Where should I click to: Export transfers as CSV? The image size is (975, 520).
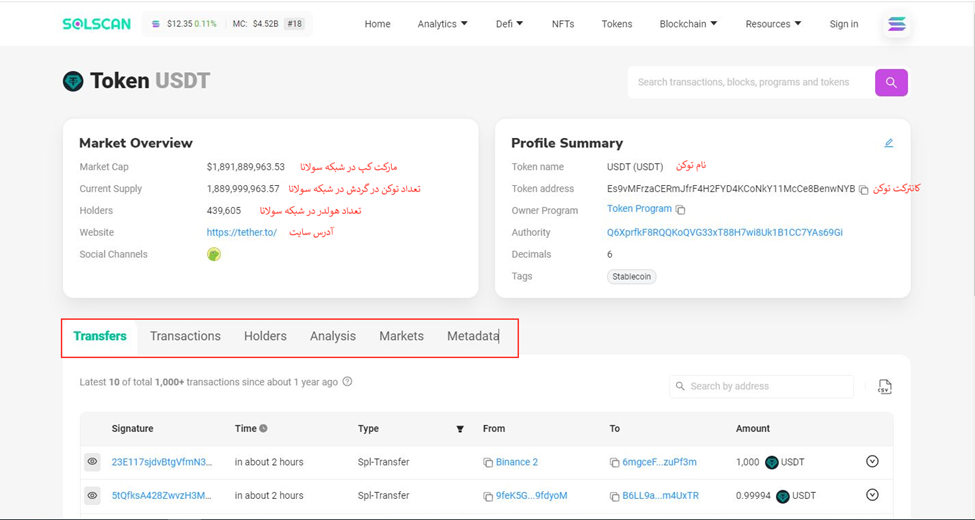[x=884, y=386]
